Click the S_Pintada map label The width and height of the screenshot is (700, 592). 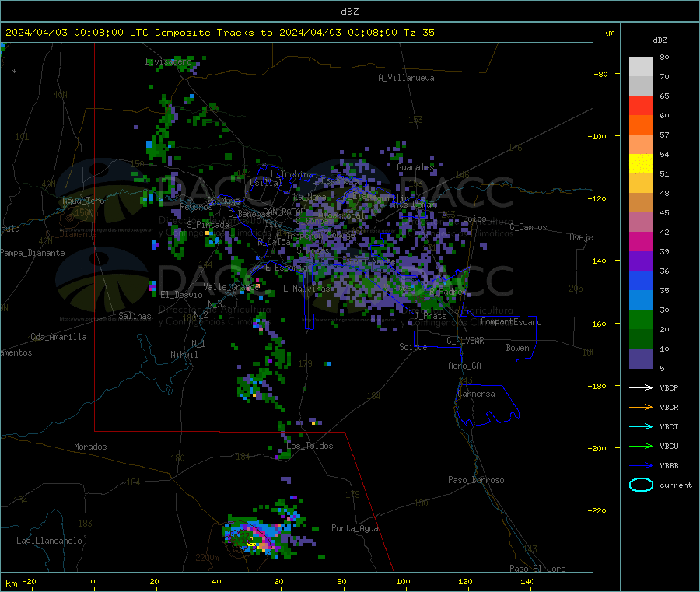[208, 225]
